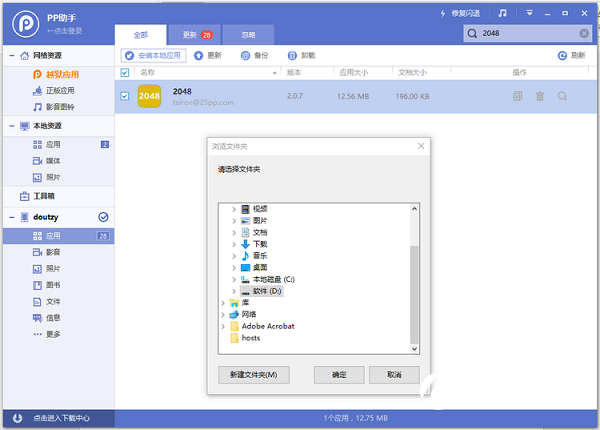
Task: Open 正版应用 in sidebar
Action: pos(54,91)
